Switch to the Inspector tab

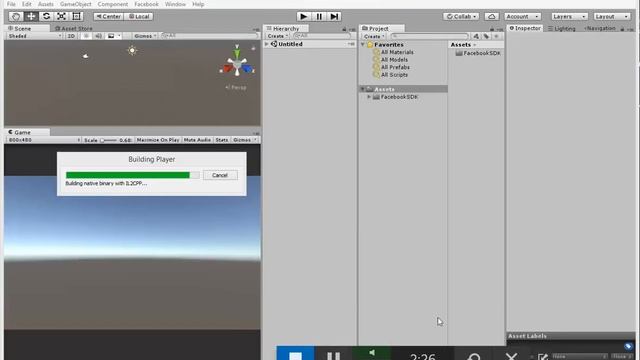click(x=525, y=28)
